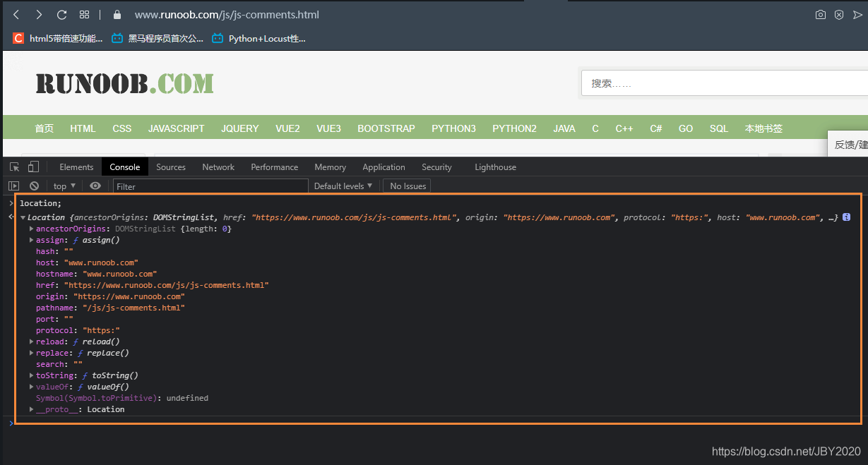Click the send arrow icon in address bar
This screenshot has height=465, width=868.
tap(857, 14)
